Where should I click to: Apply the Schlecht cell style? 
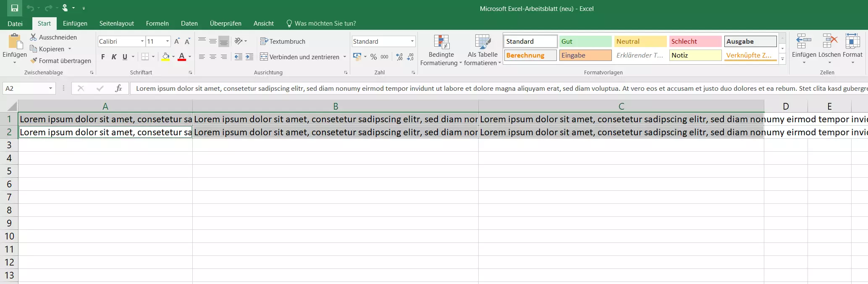coord(695,41)
